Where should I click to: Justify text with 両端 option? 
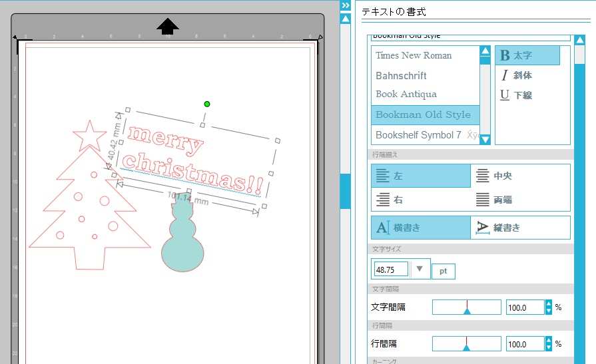[x=520, y=200]
